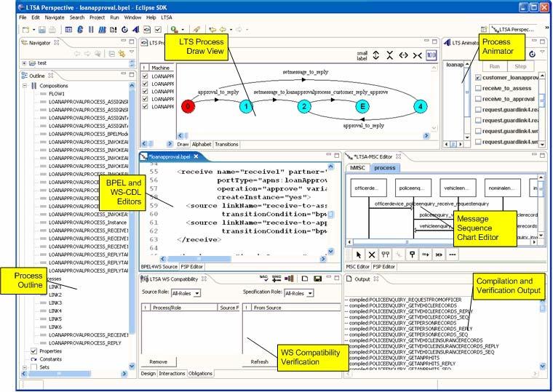The image size is (553, 392).
Task: Click the Step button in animator
Action: point(520,66)
